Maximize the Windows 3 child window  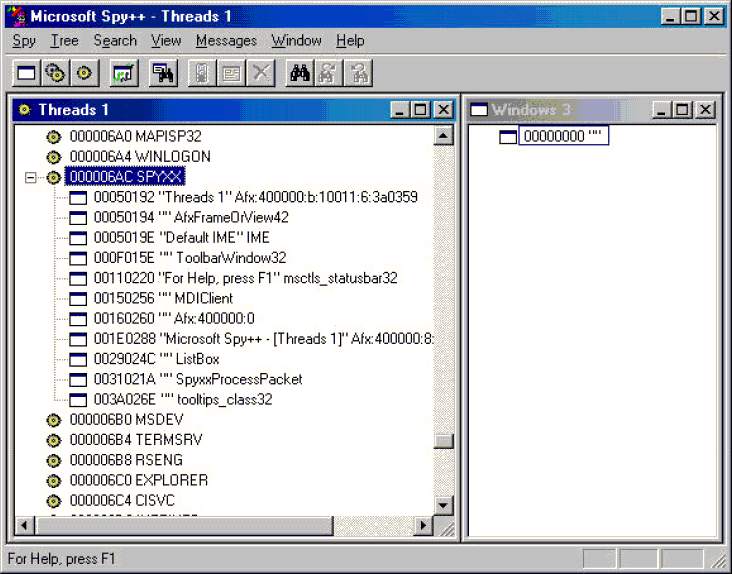(682, 110)
